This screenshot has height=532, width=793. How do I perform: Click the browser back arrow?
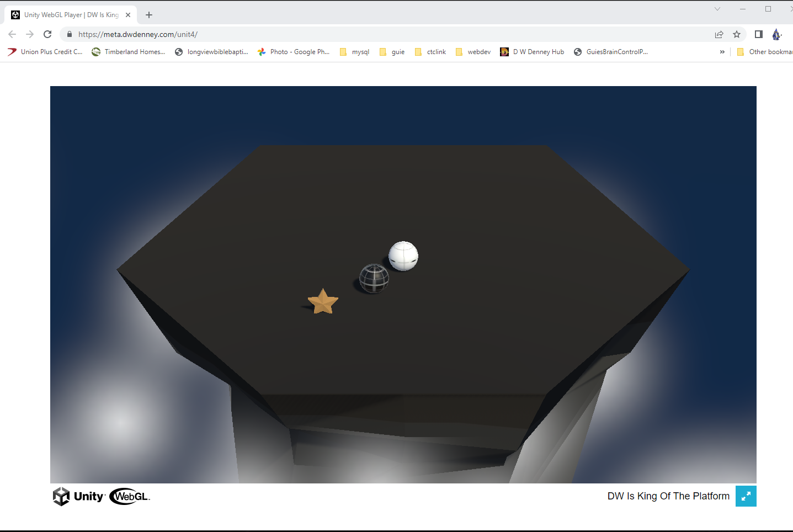pos(12,34)
